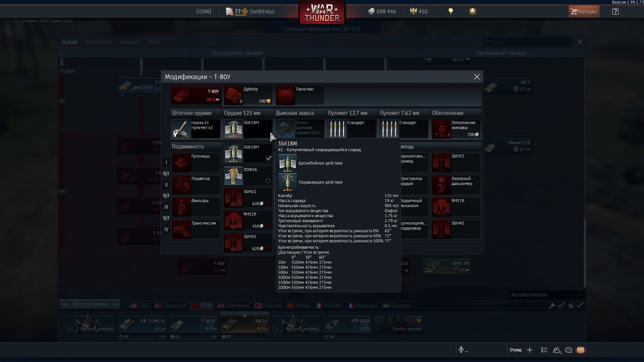Click the microphone voice chat icon
Image resolution: width=644 pixels, height=362 pixels.
461,350
